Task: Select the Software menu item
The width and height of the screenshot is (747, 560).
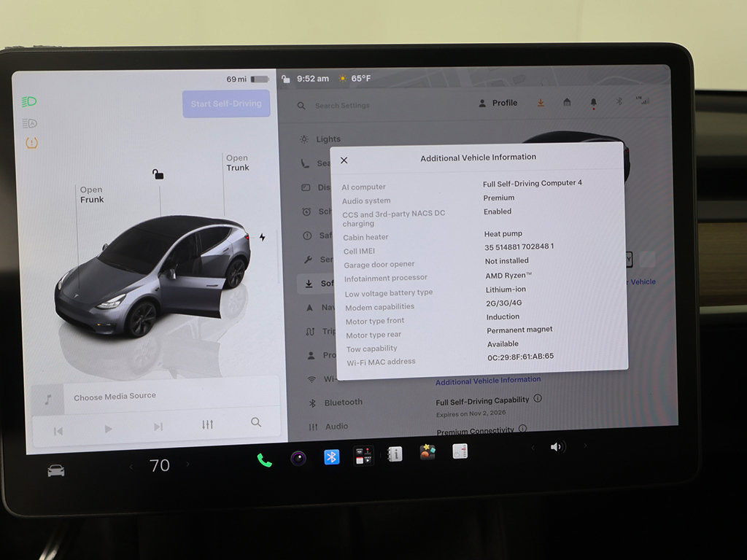Action: (x=316, y=284)
